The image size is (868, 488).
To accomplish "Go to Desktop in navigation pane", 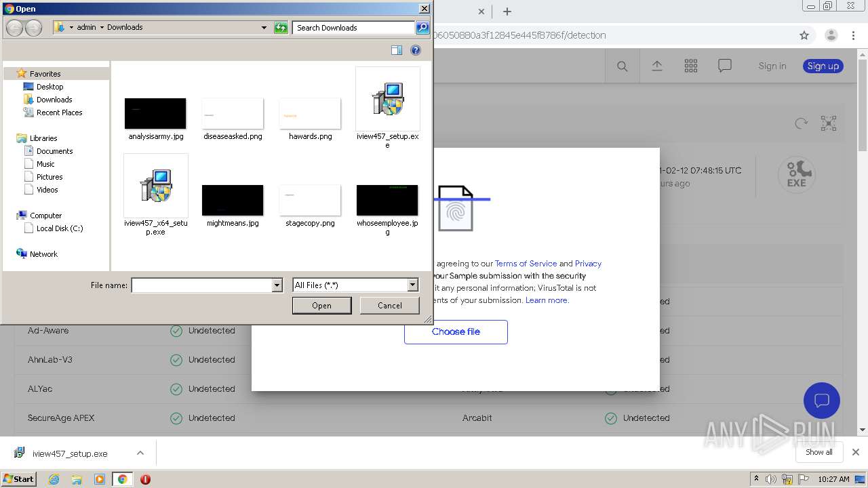I will (x=50, y=87).
